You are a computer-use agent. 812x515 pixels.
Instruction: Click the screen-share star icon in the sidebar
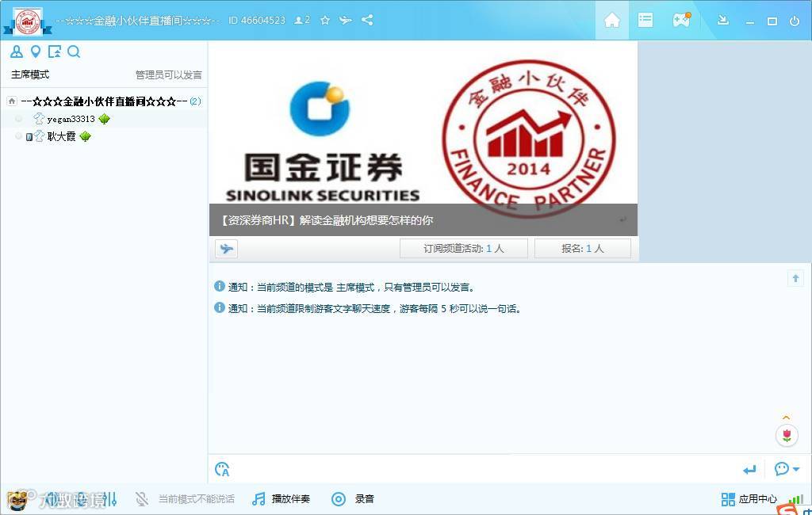pyautogui.click(x=55, y=51)
